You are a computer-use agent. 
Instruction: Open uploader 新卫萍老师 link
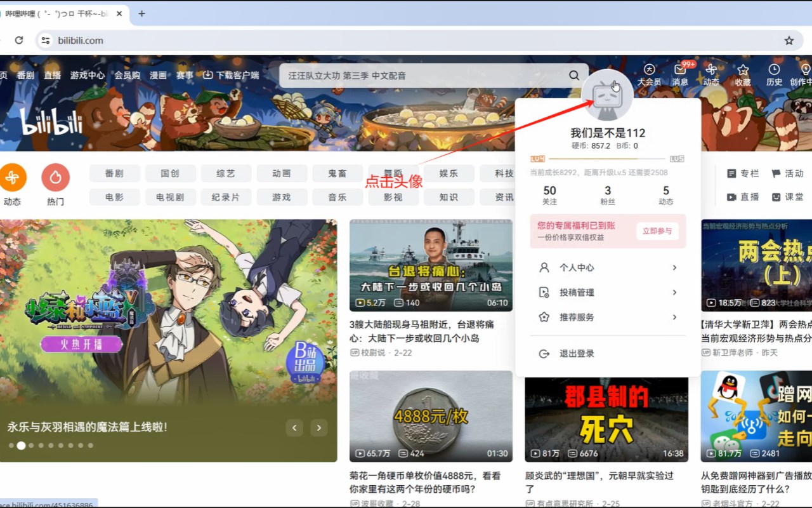click(727, 352)
